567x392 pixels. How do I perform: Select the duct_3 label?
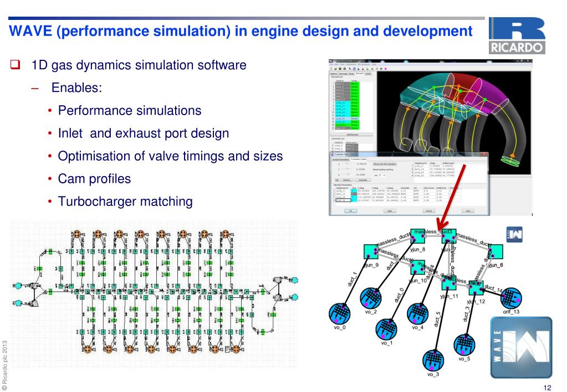467,314
